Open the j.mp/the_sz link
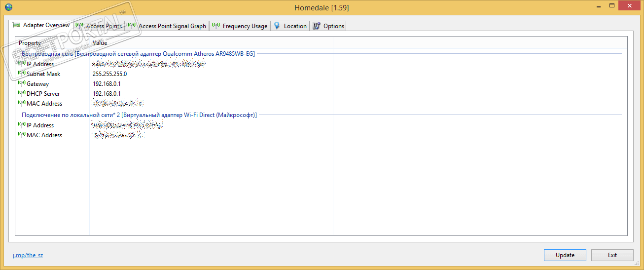This screenshot has height=270, width=644. [28, 255]
